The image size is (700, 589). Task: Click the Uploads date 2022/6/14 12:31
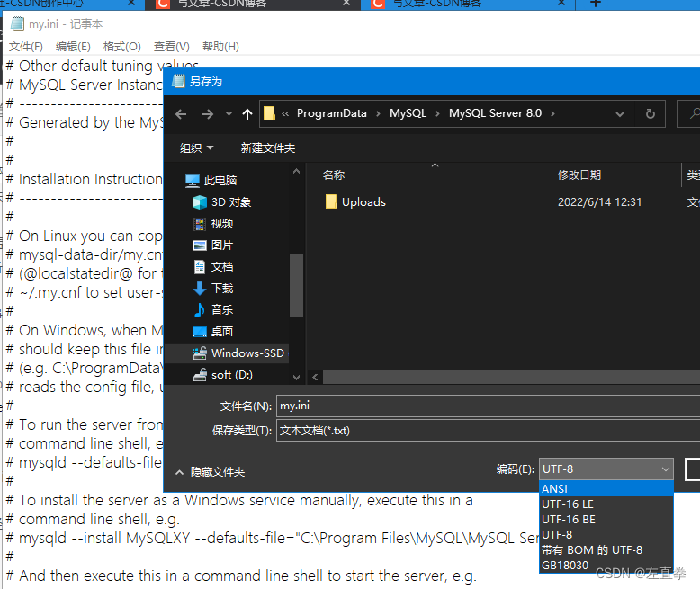(599, 202)
